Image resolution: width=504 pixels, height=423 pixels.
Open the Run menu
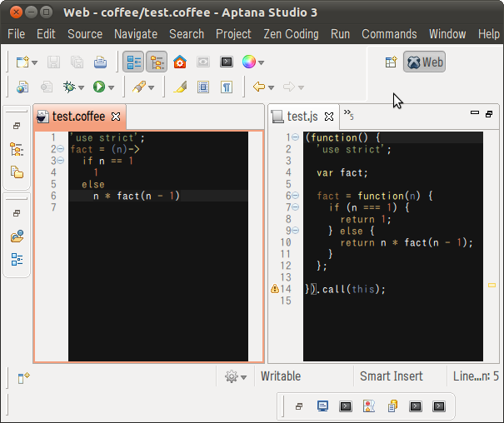pos(340,34)
